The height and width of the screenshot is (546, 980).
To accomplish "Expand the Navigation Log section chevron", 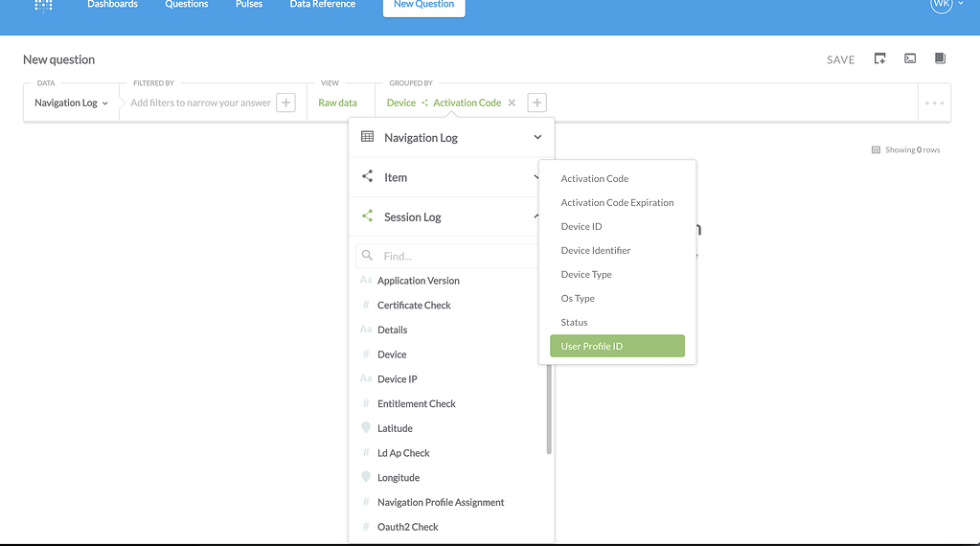I will [x=537, y=137].
